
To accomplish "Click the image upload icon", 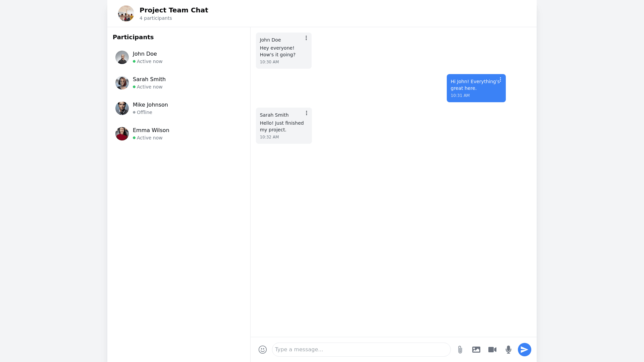I will 476,350.
